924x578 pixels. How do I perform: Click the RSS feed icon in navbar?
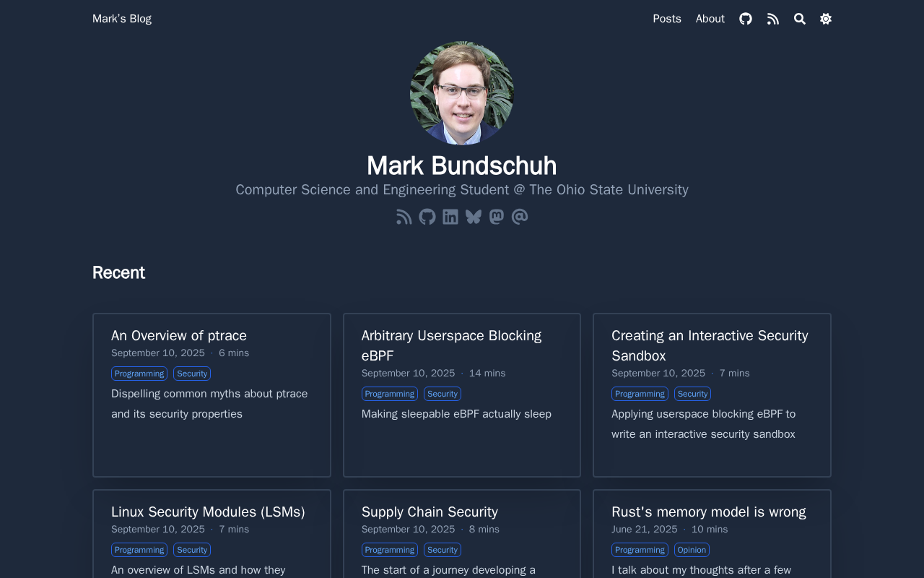[x=773, y=19]
